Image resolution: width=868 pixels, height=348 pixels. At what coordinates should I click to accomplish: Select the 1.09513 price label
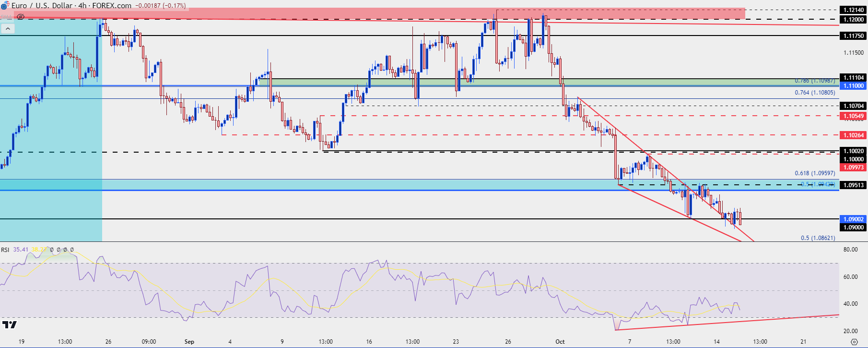[x=854, y=185]
